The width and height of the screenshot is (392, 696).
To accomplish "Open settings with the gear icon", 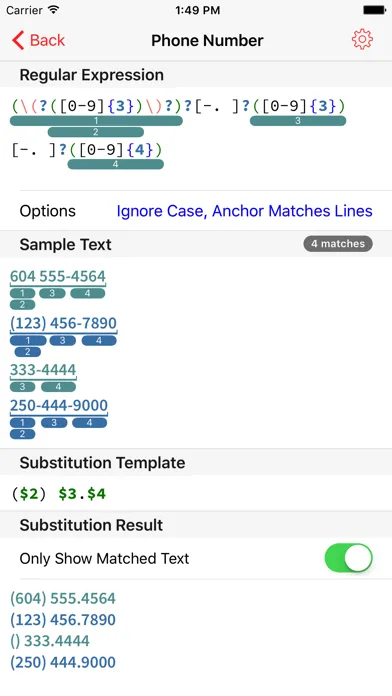I will pyautogui.click(x=362, y=40).
